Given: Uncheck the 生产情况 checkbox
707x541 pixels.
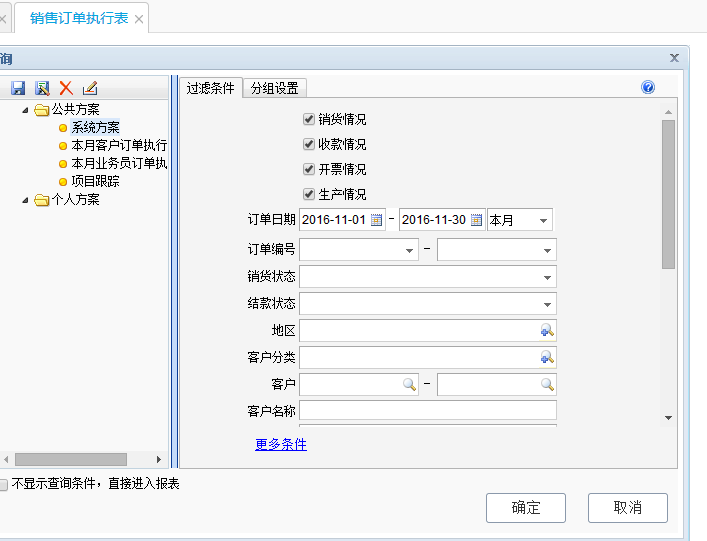Looking at the screenshot, I should point(309,194).
